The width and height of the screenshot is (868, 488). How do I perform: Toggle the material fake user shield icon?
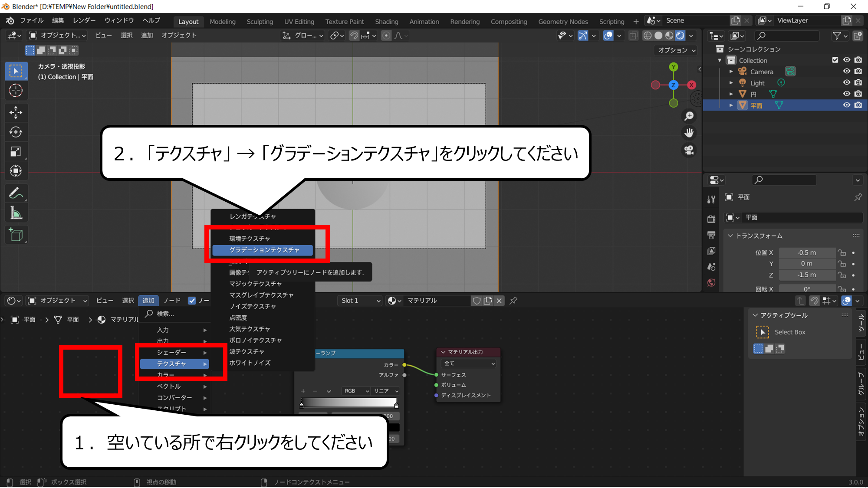click(x=477, y=301)
